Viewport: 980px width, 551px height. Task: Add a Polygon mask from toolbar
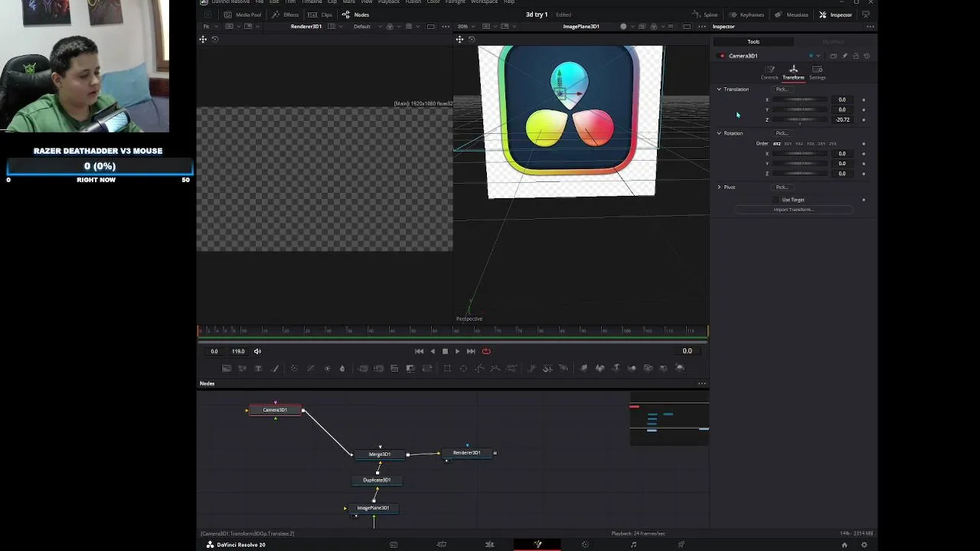[x=479, y=368]
